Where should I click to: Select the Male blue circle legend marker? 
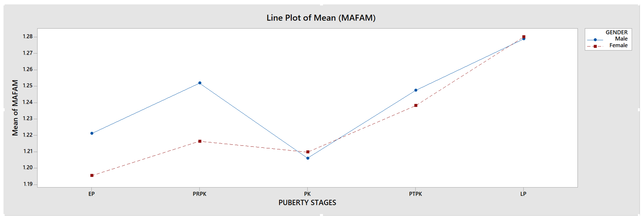pyautogui.click(x=595, y=40)
